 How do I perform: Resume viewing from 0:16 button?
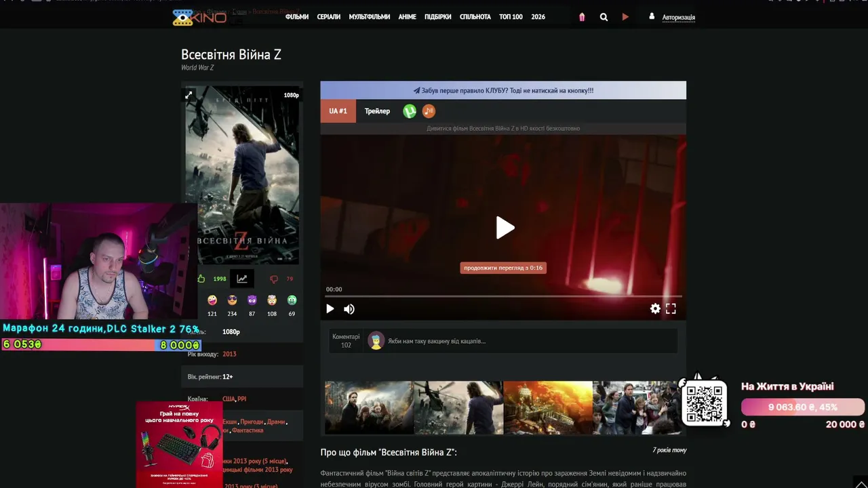503,268
